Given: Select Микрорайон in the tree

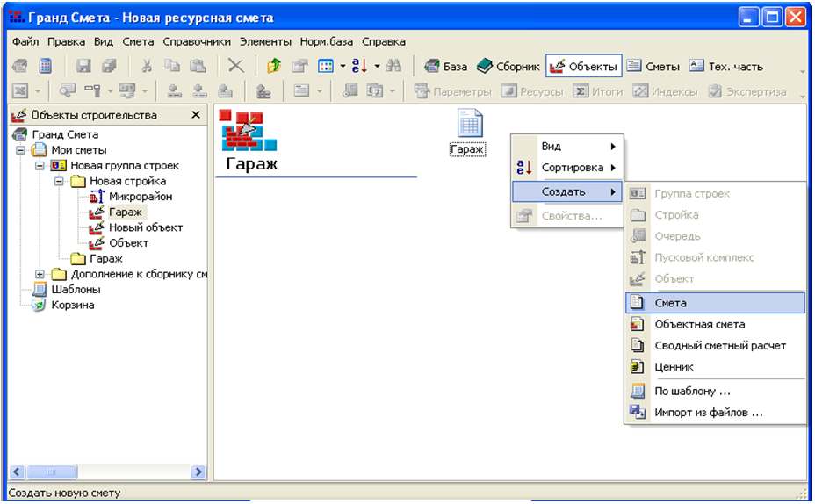Looking at the screenshot, I should (141, 197).
